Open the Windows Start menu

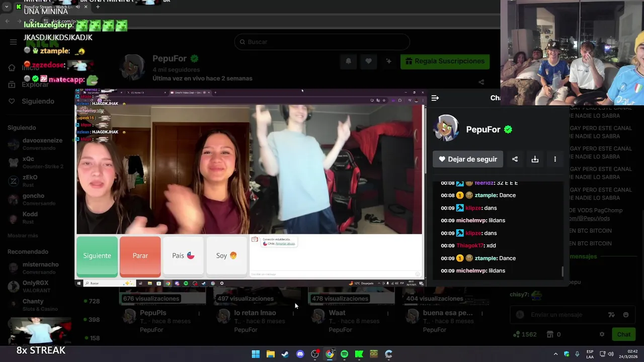click(x=256, y=354)
